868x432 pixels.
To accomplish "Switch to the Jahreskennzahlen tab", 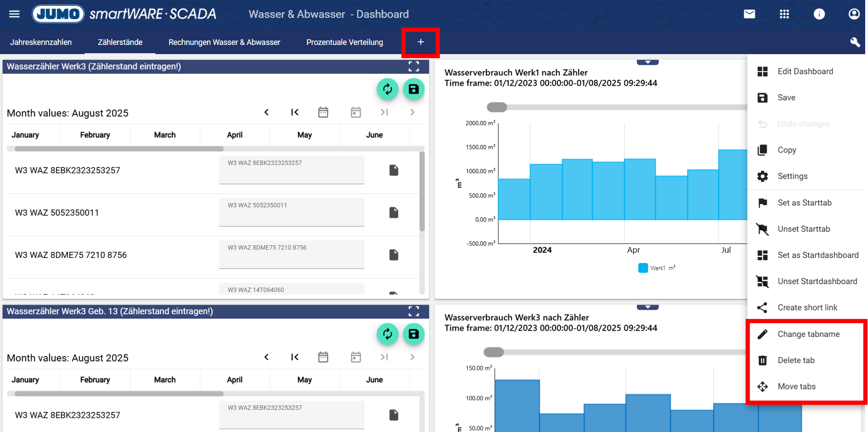I will [41, 42].
